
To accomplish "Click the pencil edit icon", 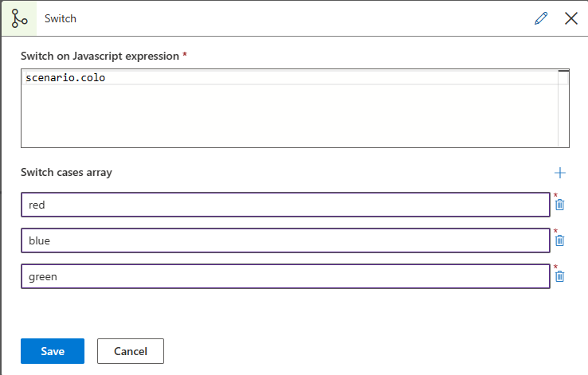I will coord(542,18).
